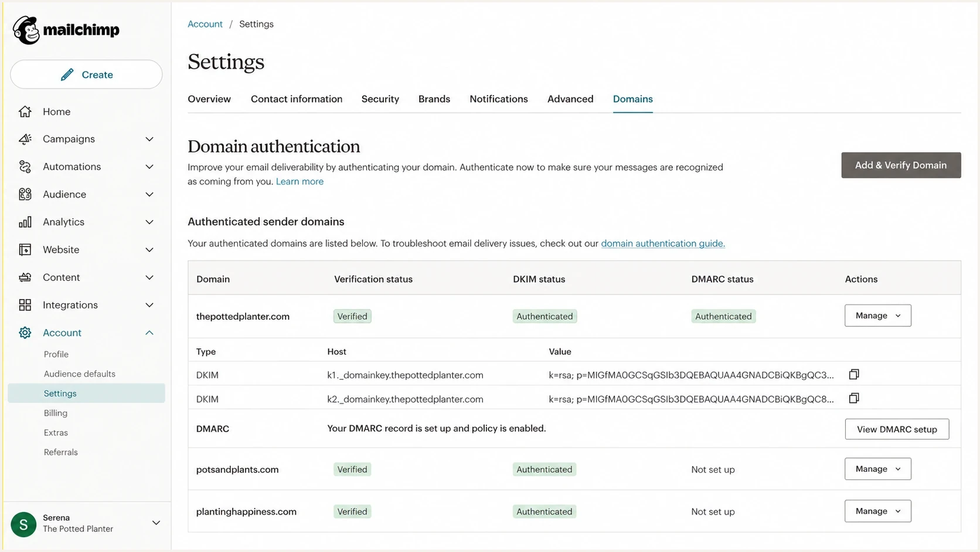
Task: Expand the Website menu chevron
Action: (149, 249)
